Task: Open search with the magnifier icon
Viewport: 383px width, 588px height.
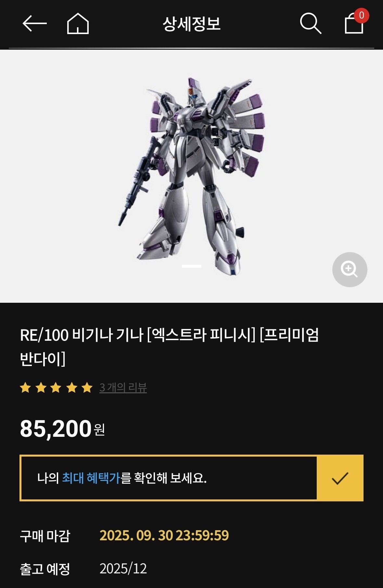Action: coord(311,23)
